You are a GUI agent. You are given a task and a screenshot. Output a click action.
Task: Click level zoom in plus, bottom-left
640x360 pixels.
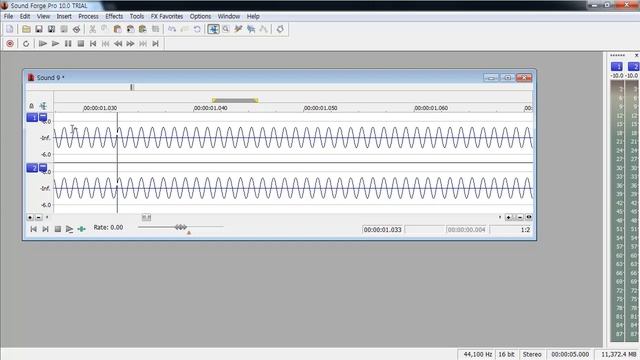pos(30,218)
